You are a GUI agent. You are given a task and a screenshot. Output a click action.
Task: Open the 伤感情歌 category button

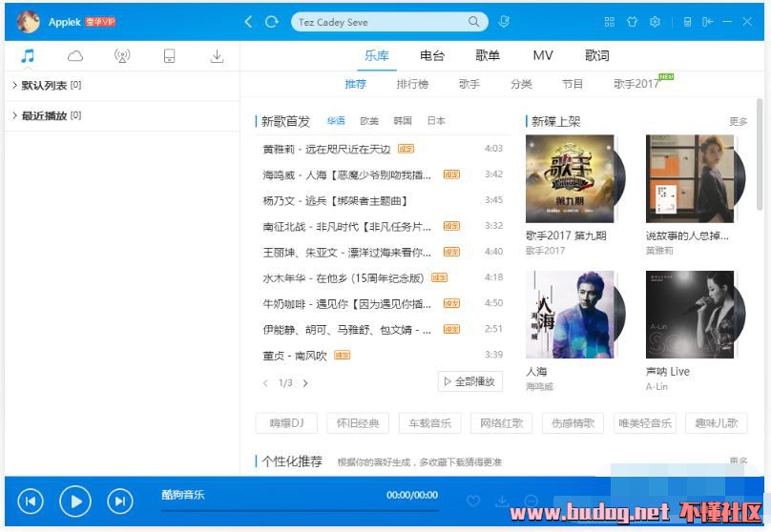[x=573, y=423]
